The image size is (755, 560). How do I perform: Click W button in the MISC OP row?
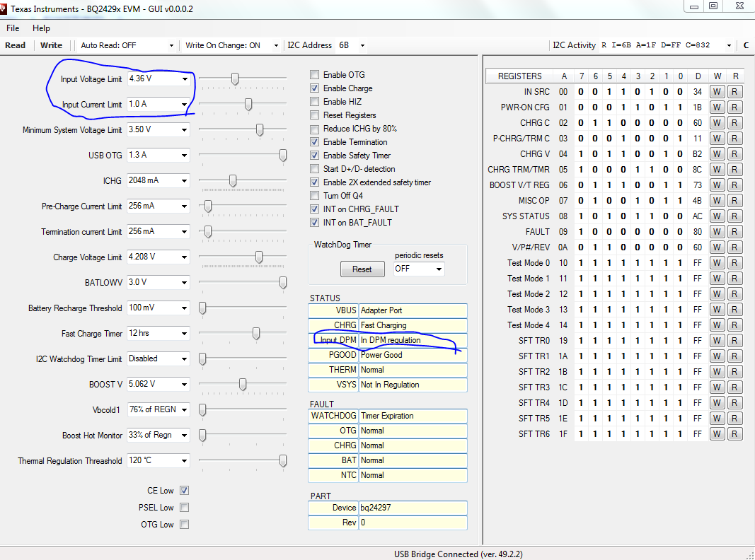(717, 201)
